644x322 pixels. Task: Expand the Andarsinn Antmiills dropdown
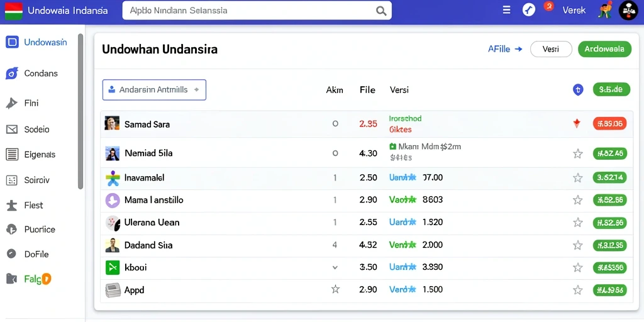[x=154, y=90]
